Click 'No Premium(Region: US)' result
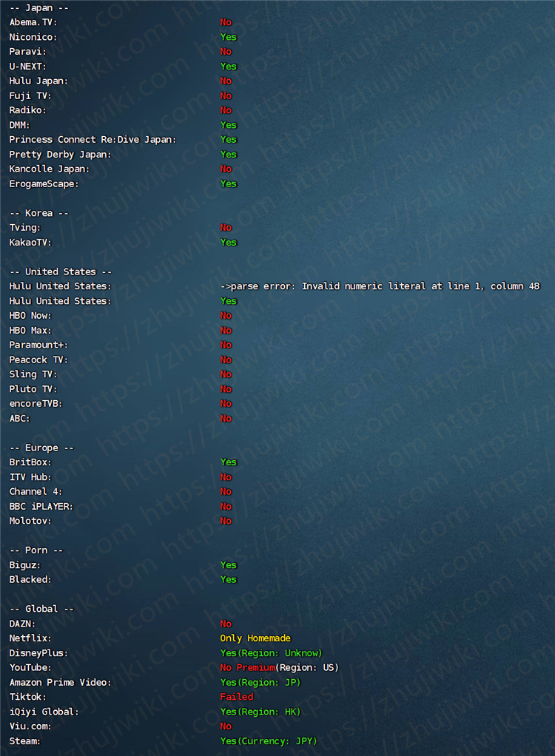The image size is (555, 756). coord(279,668)
